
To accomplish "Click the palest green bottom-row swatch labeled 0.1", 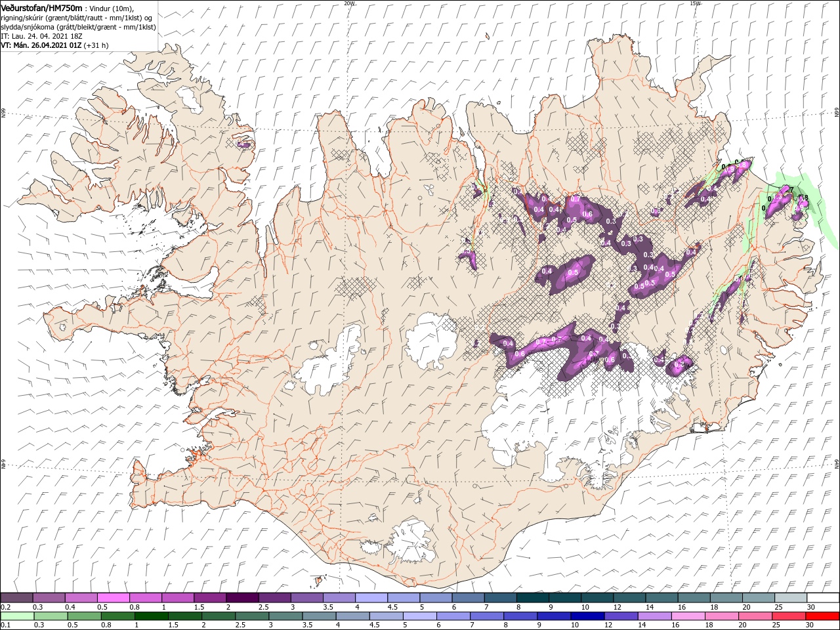I will [17, 616].
